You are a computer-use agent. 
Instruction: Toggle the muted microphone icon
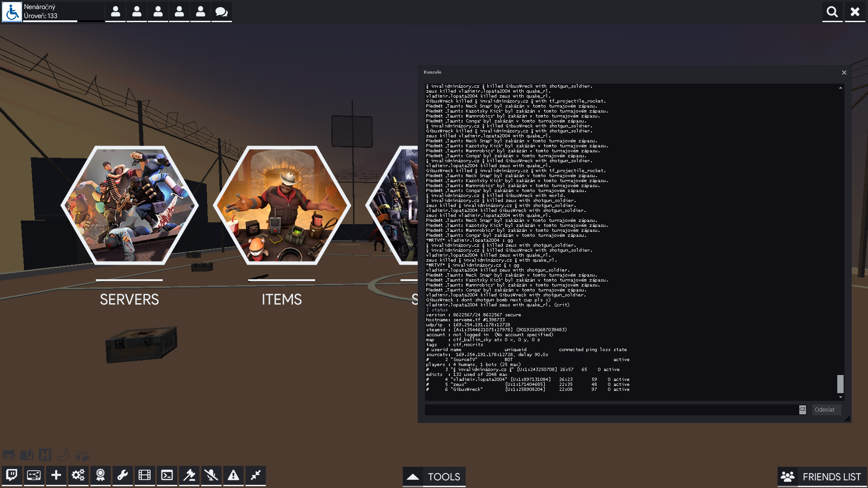click(x=211, y=475)
